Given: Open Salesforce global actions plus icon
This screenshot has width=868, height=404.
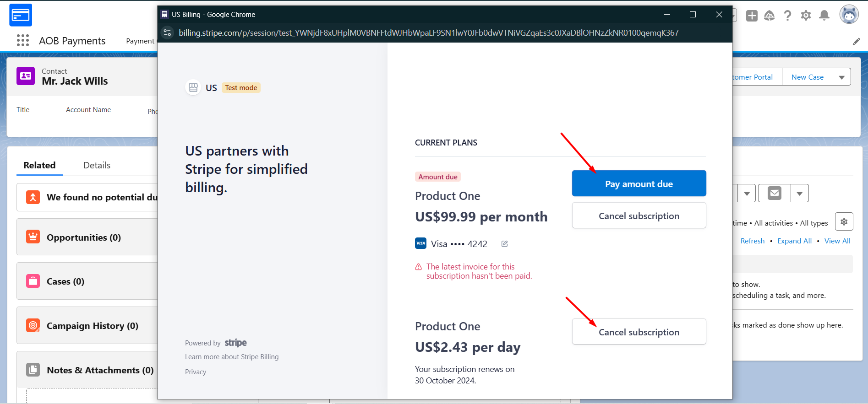Looking at the screenshot, I should pyautogui.click(x=752, y=16).
